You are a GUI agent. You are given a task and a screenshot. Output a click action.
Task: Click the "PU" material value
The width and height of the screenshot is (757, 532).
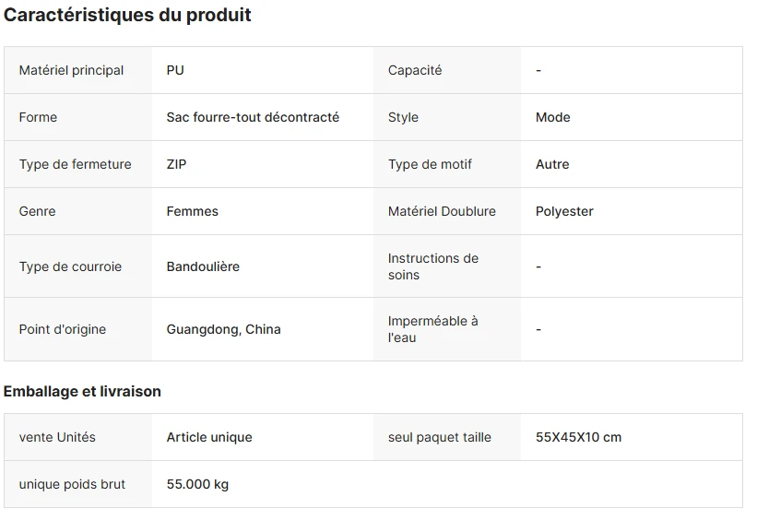(x=175, y=70)
